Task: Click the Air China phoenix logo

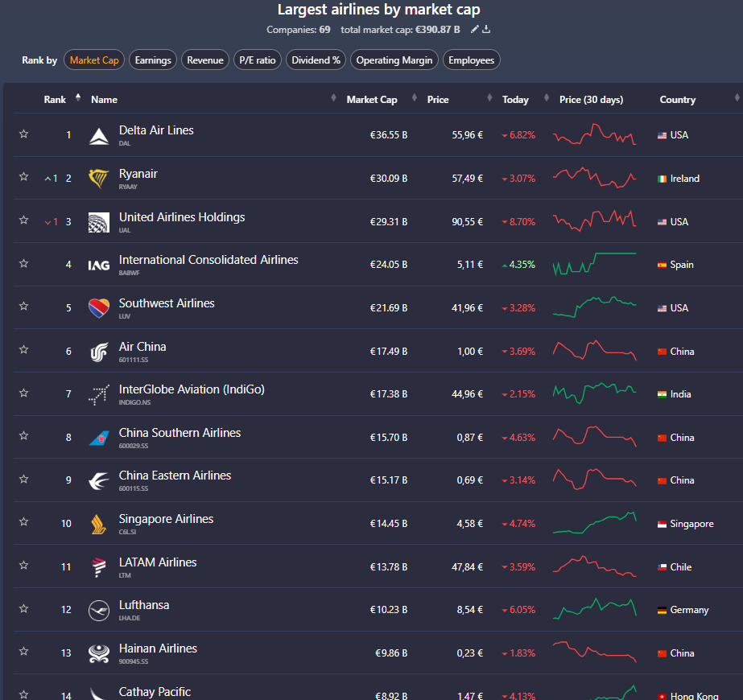Action: click(x=99, y=352)
